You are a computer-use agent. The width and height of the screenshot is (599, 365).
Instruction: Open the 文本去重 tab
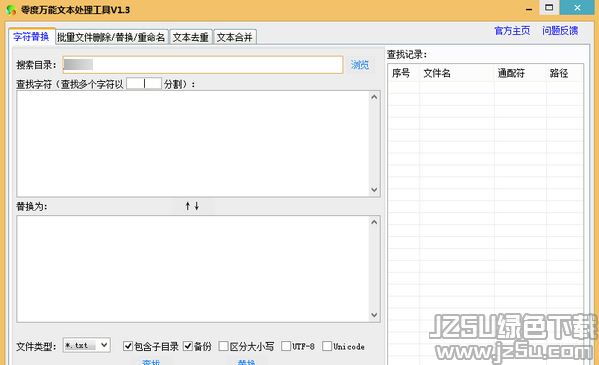point(191,37)
